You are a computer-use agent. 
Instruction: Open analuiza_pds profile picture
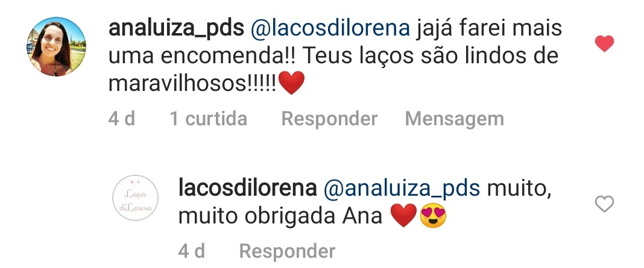click(x=56, y=46)
